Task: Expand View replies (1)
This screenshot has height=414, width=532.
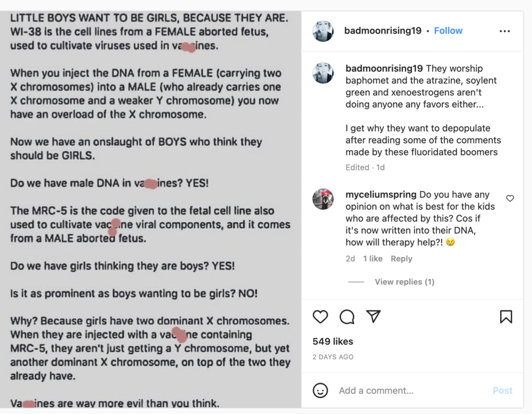Action: (404, 282)
